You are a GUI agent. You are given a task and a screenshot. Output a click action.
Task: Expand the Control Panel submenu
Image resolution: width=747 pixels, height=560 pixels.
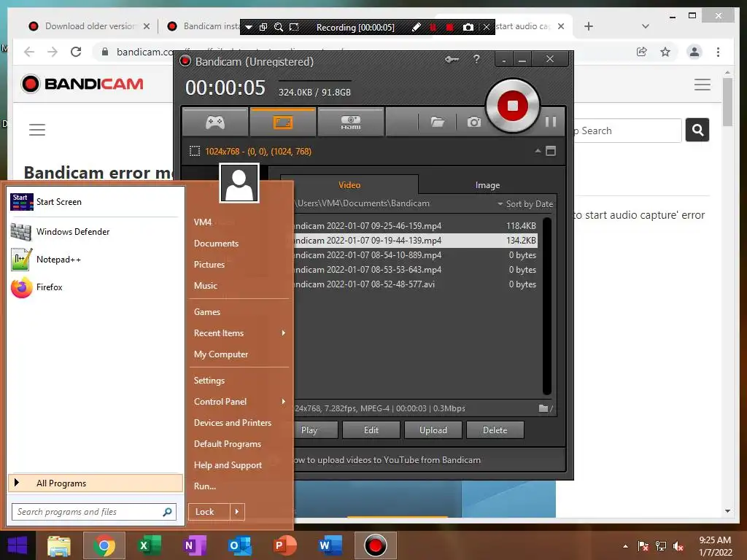point(239,402)
